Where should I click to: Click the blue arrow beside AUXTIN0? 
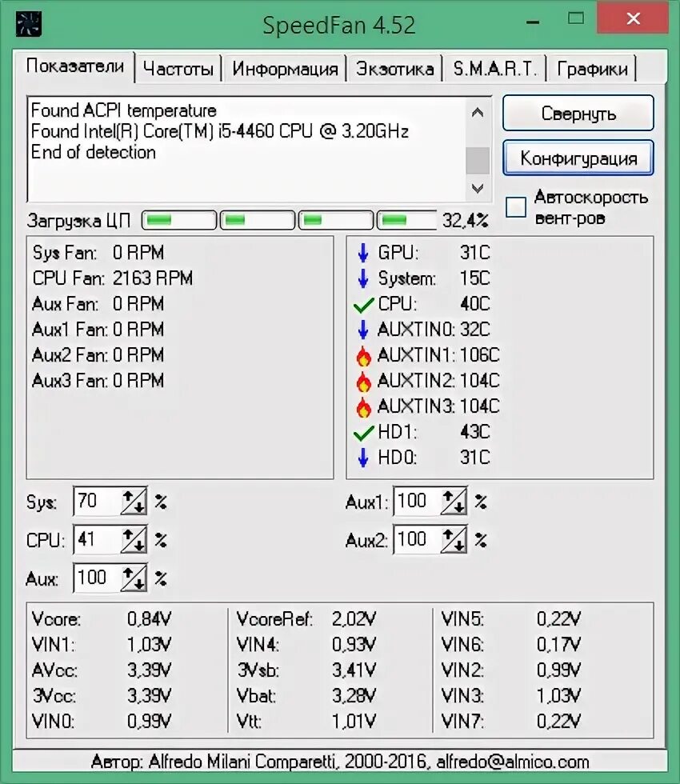click(363, 330)
